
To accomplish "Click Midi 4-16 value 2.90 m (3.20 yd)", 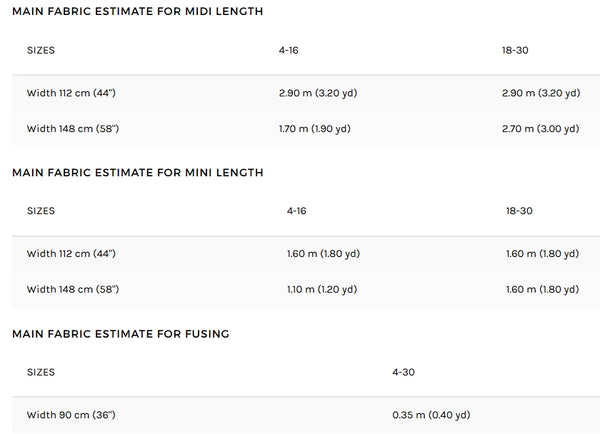I will pyautogui.click(x=318, y=93).
